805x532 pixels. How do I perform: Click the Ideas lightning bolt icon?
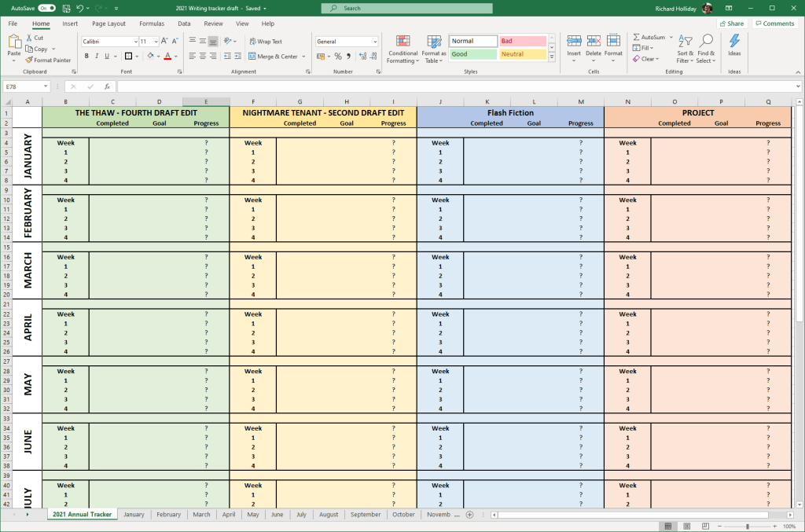pyautogui.click(x=734, y=41)
